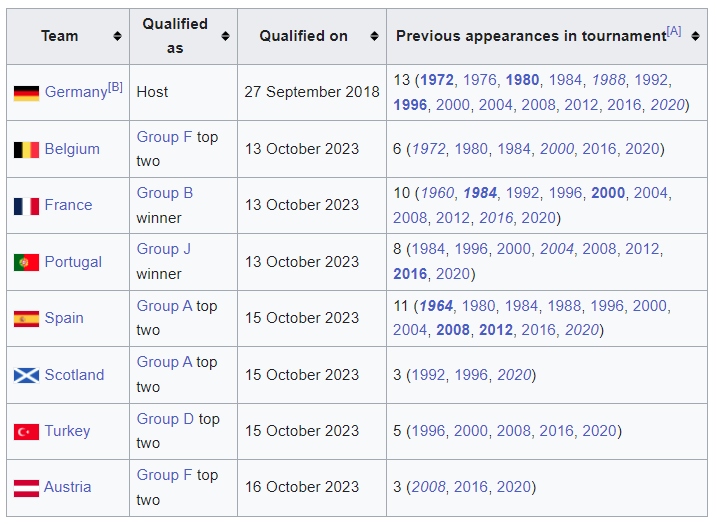Open 2008 link in Austria row

(x=429, y=487)
